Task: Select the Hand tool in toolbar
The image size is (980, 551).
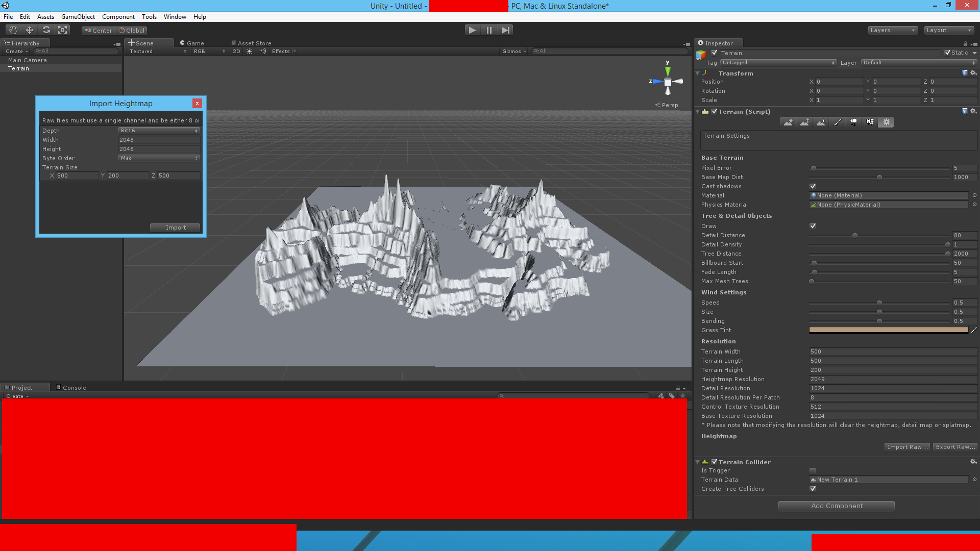Action: click(x=13, y=30)
